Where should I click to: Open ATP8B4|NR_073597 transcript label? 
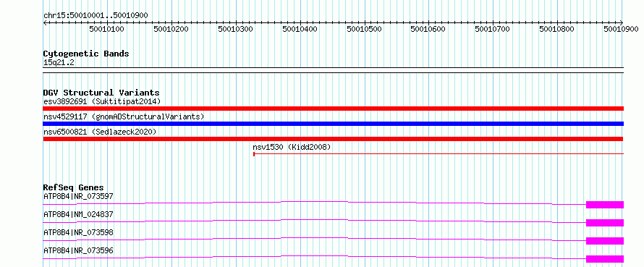[78, 196]
